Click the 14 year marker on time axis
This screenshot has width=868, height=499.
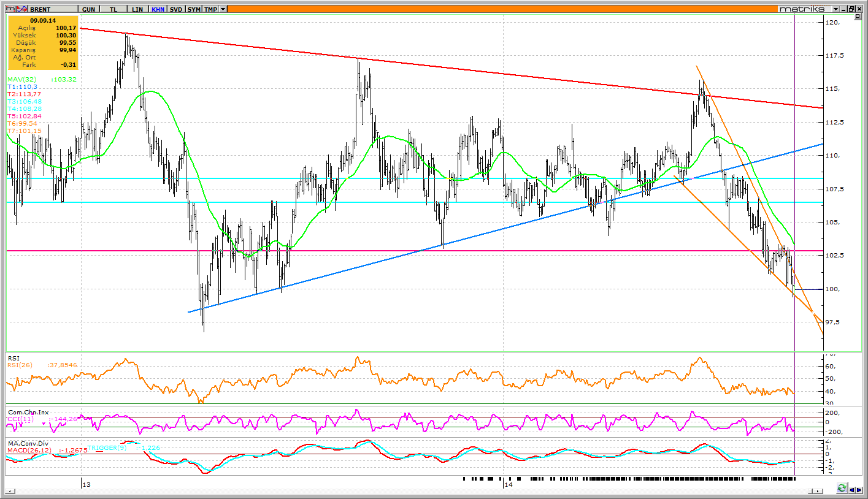coord(507,486)
